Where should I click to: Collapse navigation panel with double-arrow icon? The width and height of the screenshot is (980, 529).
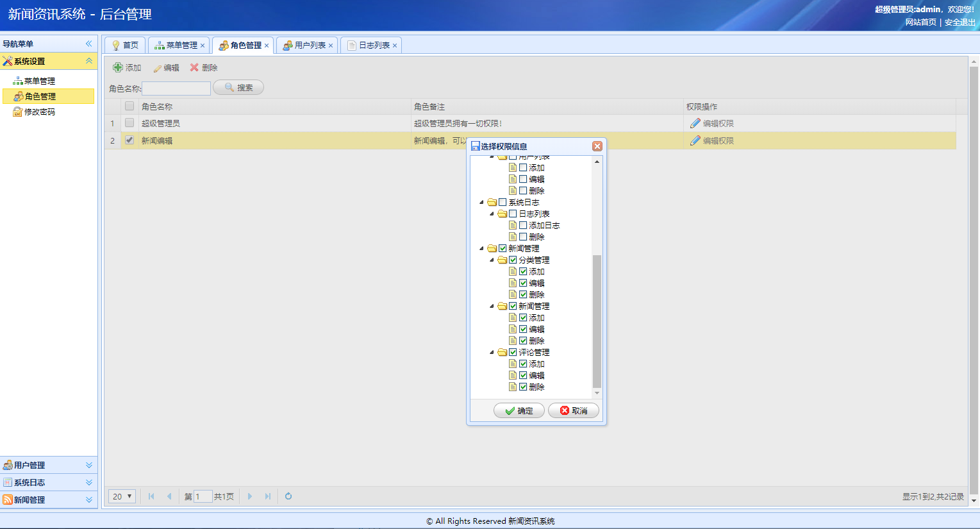pyautogui.click(x=89, y=44)
